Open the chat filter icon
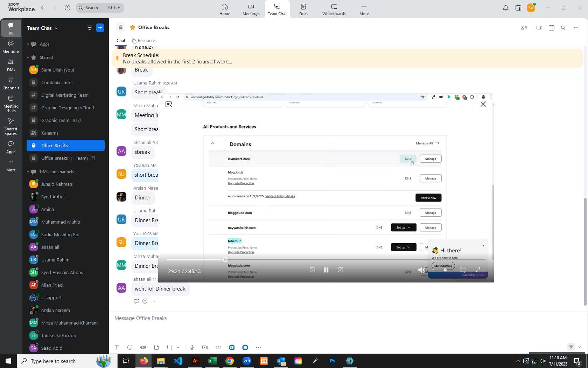This screenshot has width=588, height=368. click(x=89, y=28)
